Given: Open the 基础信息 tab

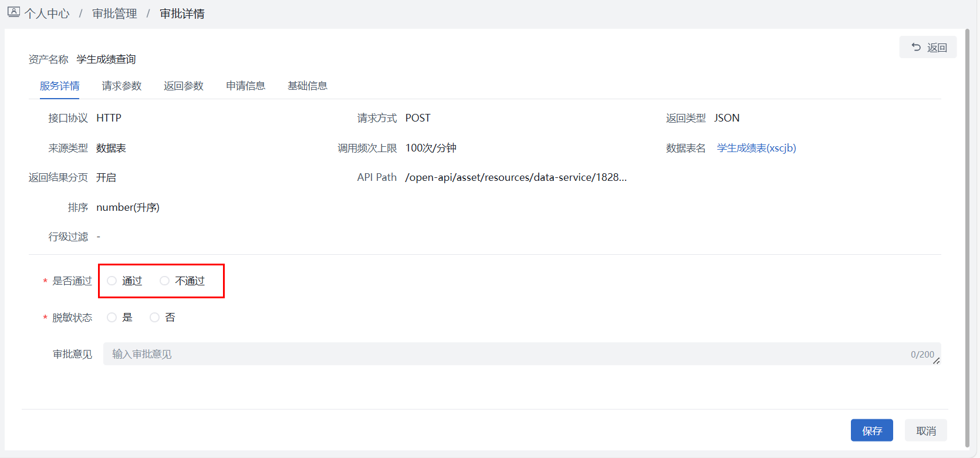Looking at the screenshot, I should coord(307,86).
